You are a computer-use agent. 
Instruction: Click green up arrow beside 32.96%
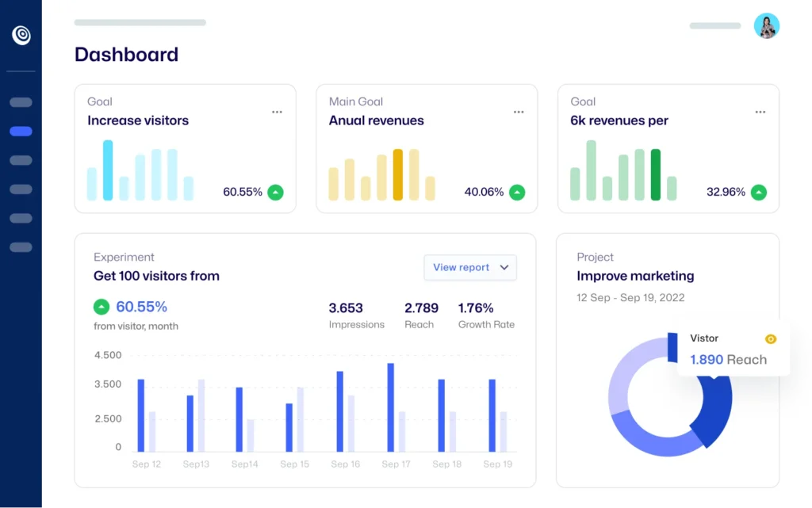759,192
